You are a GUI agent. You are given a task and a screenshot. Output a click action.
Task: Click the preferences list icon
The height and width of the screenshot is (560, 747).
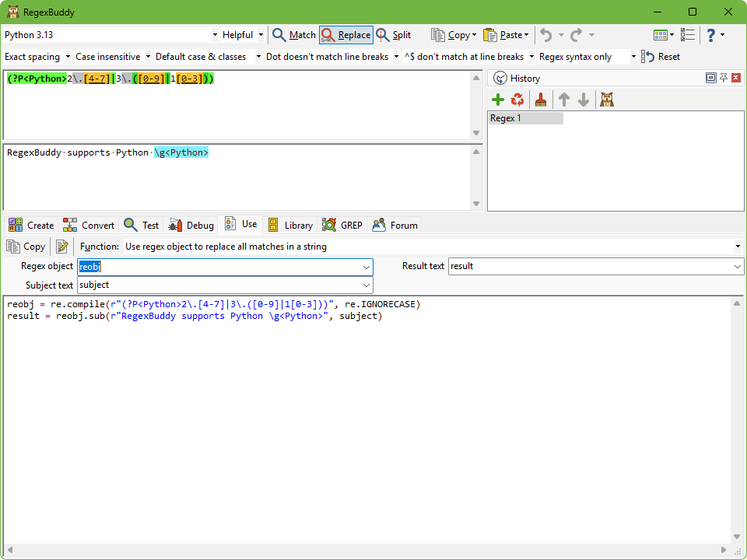pyautogui.click(x=687, y=35)
